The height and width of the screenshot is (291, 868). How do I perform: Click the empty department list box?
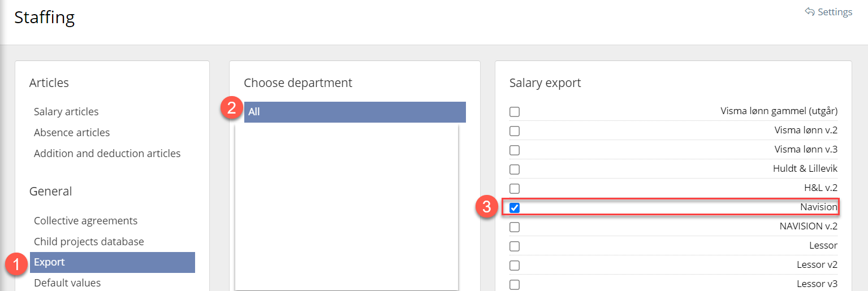(x=346, y=206)
